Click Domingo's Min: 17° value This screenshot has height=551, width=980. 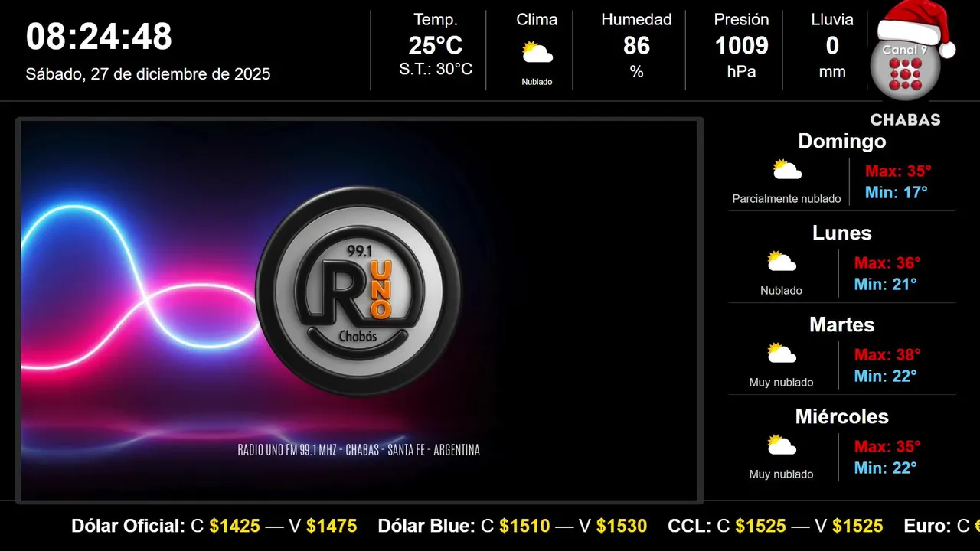[896, 192]
